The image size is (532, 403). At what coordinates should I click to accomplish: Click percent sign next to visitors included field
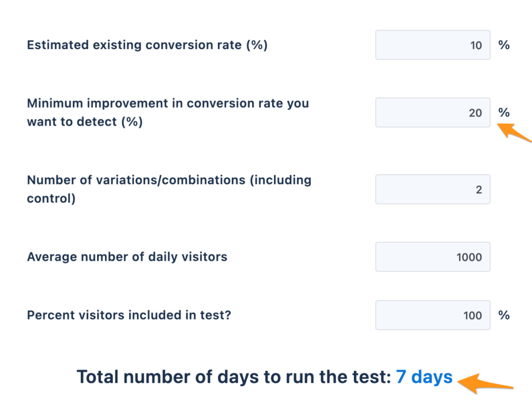point(504,315)
